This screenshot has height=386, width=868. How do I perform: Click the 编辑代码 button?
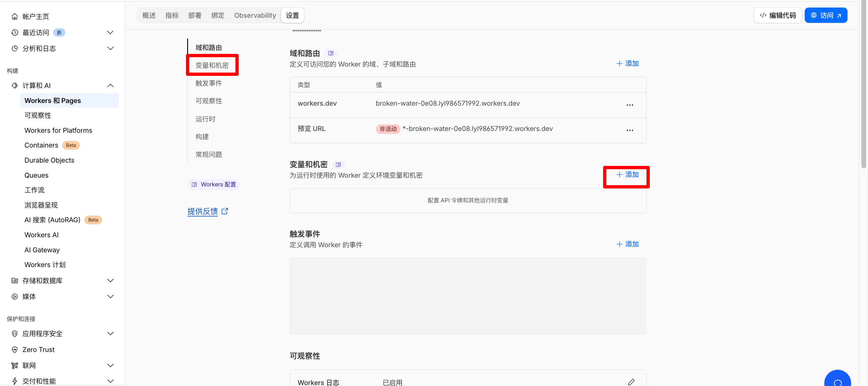[x=777, y=15]
